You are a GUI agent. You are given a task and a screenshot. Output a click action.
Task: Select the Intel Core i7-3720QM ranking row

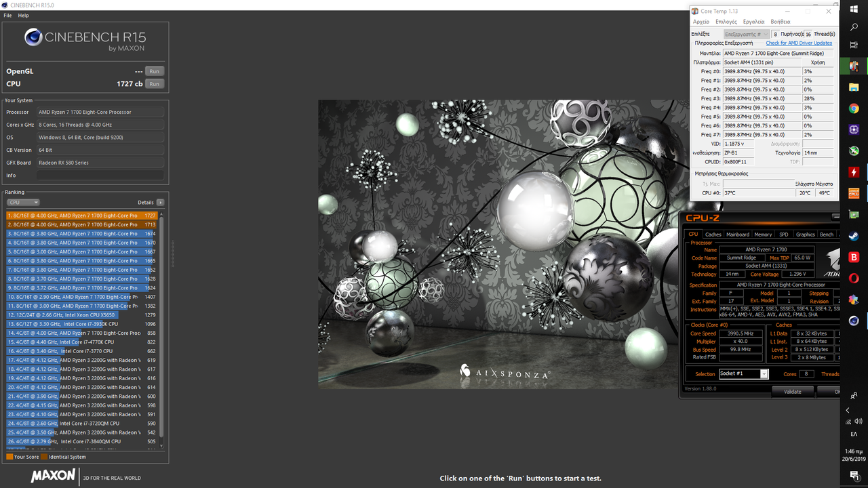tap(82, 423)
